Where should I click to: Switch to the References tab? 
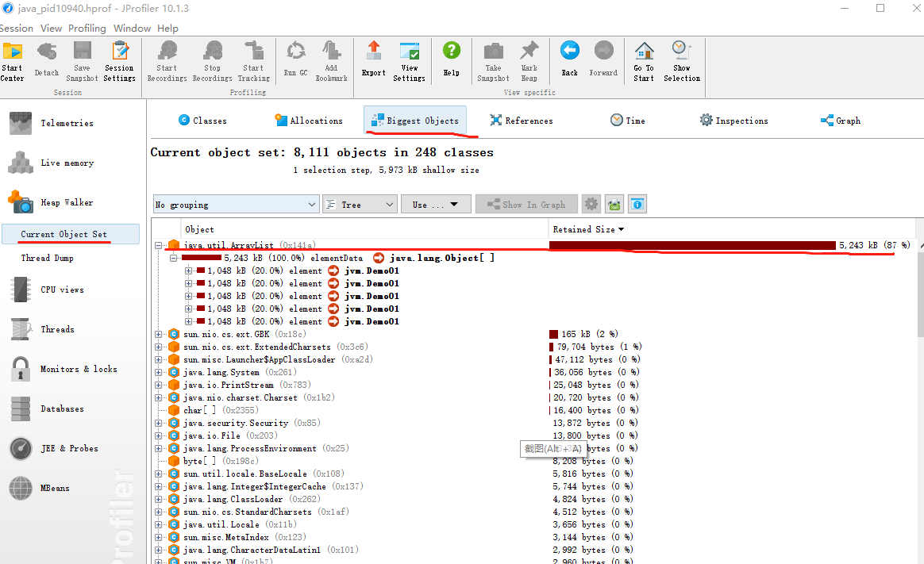point(522,121)
